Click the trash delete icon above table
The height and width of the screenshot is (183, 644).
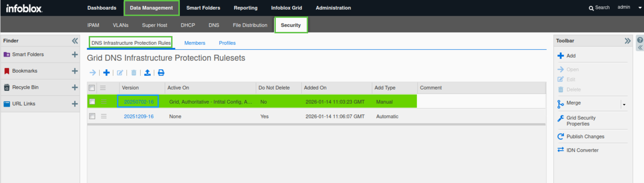pos(134,73)
